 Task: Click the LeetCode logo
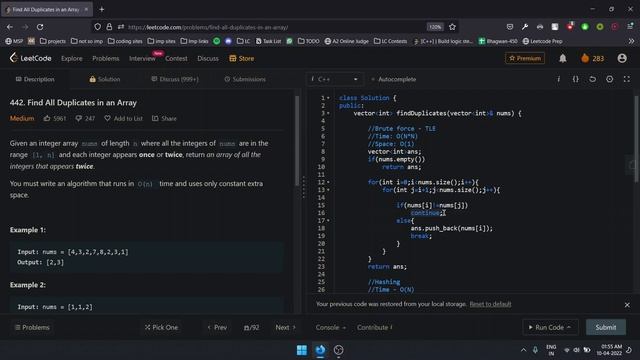31,58
